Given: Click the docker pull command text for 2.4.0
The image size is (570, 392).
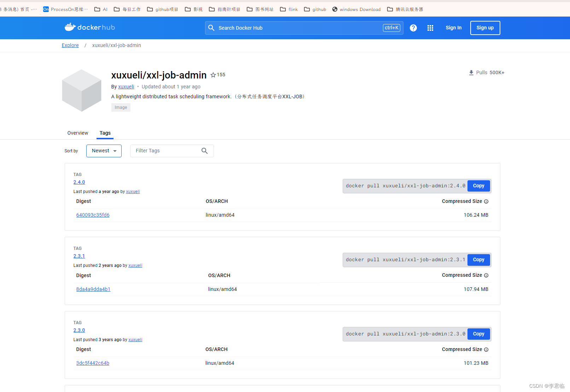Looking at the screenshot, I should click(x=406, y=186).
